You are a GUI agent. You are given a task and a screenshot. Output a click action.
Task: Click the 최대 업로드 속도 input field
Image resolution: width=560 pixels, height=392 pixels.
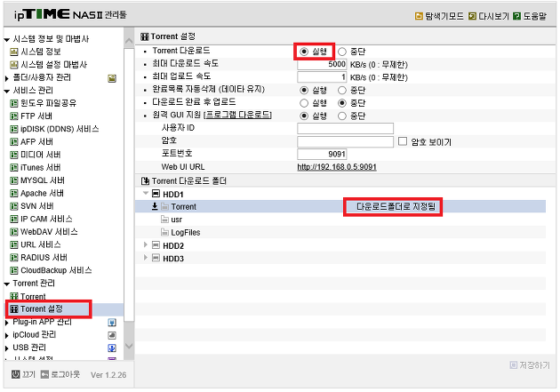[x=322, y=77]
